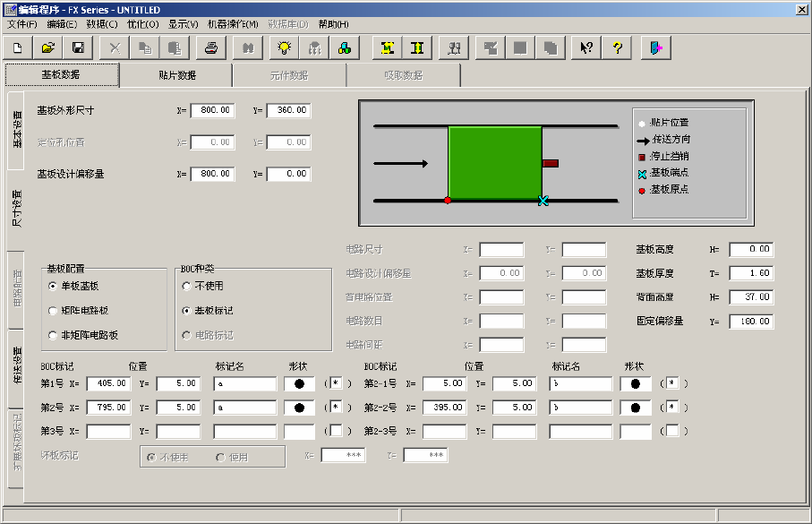This screenshot has width=812, height=524.
Task: Open the 机器操作(M) menu
Action: coord(232,23)
